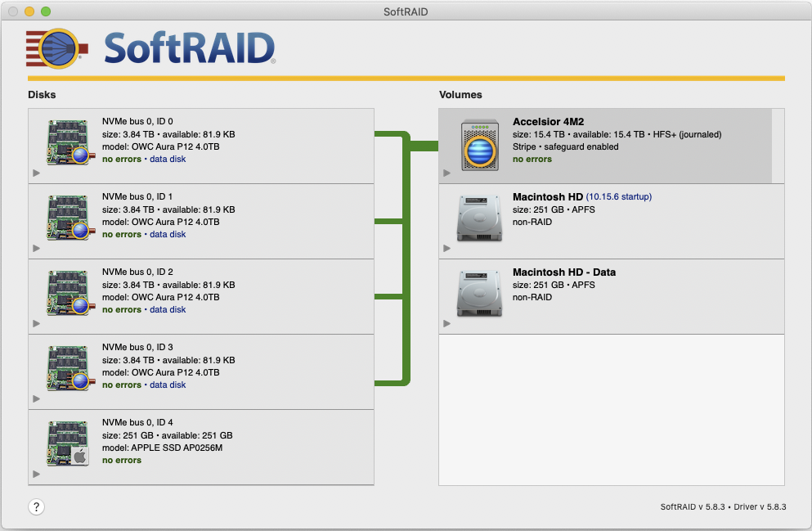Click the empty area of Volumes list
Screen dimensions: 812x531
tap(611, 409)
